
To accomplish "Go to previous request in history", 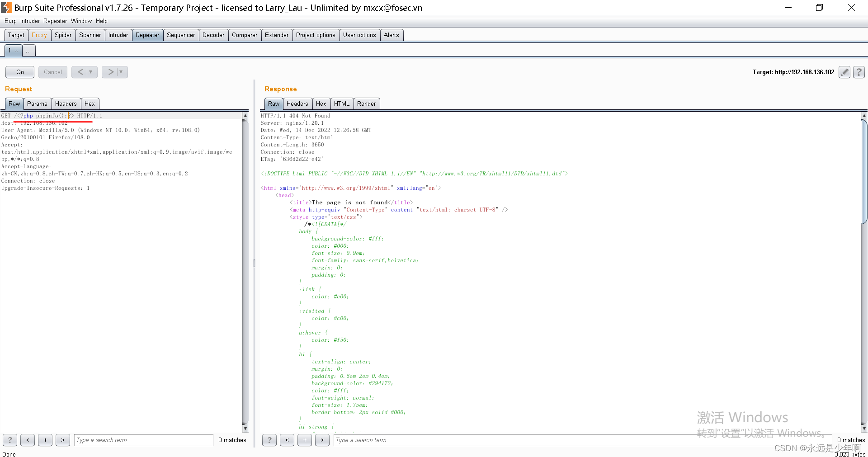I will pos(80,72).
